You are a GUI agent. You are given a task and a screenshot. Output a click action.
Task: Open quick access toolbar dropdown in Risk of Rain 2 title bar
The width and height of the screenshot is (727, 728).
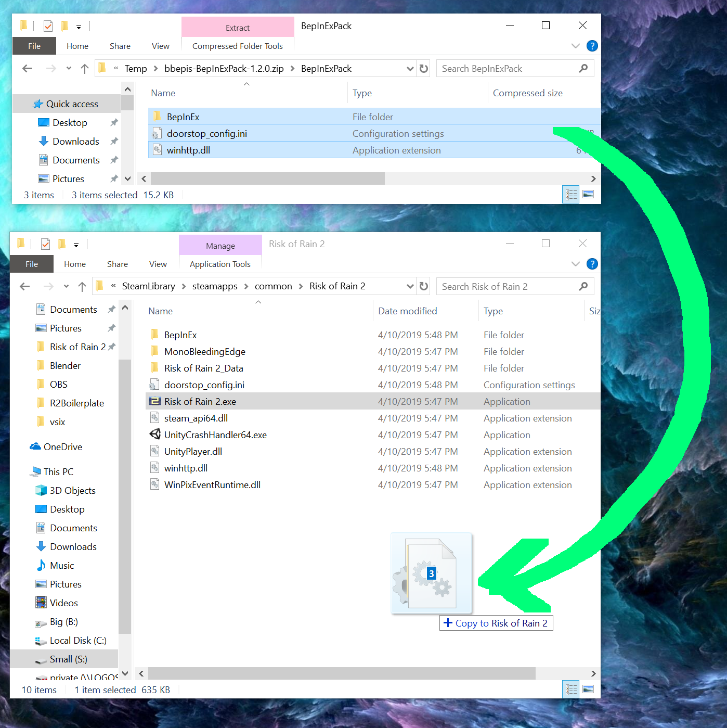[76, 244]
